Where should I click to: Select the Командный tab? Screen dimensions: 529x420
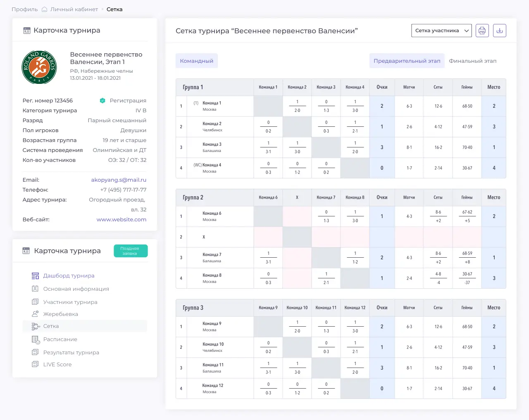coord(197,61)
